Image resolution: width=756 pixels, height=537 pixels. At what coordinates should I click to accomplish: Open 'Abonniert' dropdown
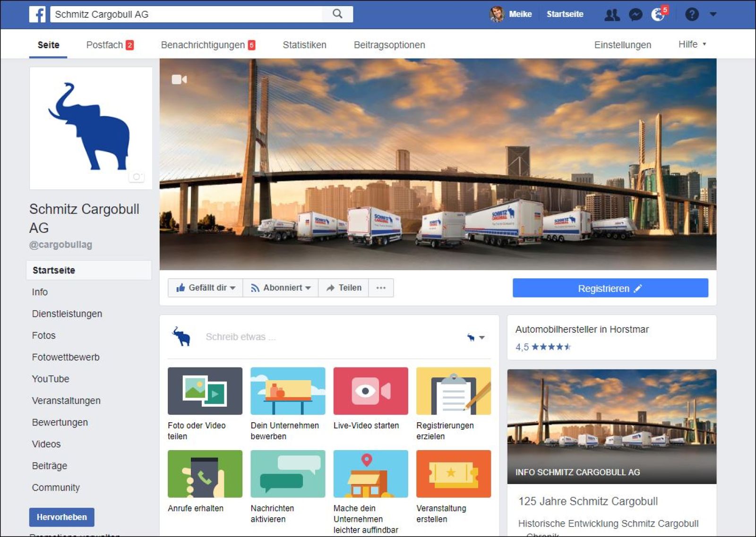[281, 288]
